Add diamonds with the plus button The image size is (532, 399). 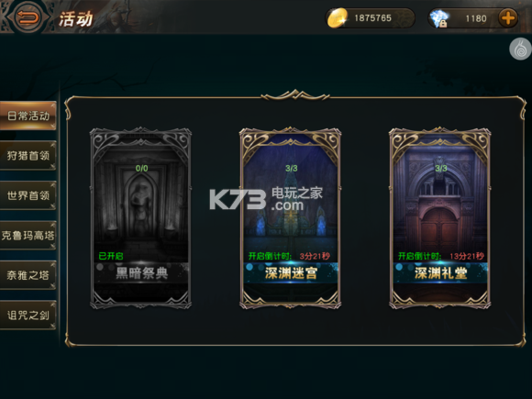pos(508,18)
